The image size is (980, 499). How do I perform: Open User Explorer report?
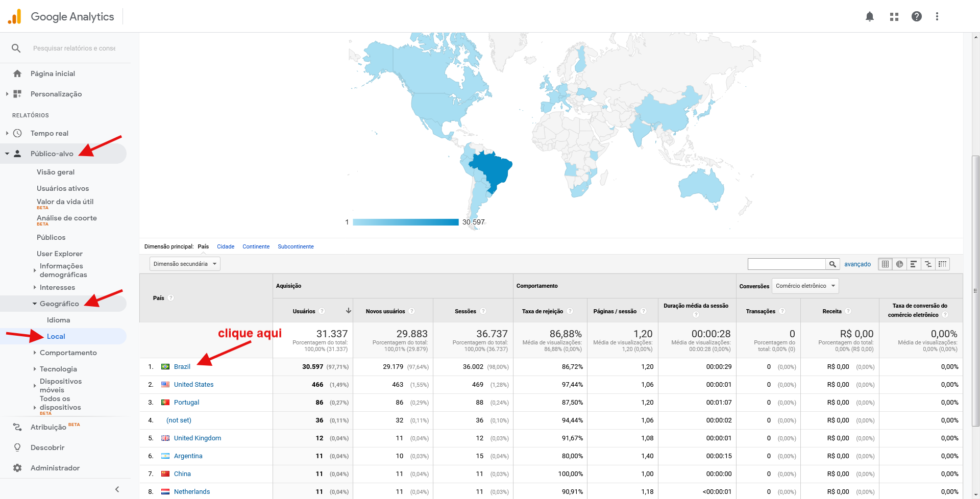point(60,254)
